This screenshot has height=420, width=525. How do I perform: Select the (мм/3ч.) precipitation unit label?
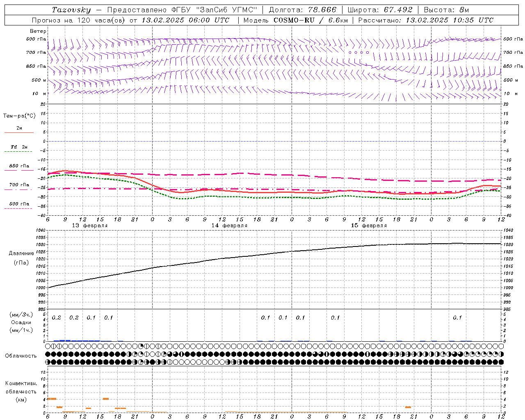(x=21, y=315)
